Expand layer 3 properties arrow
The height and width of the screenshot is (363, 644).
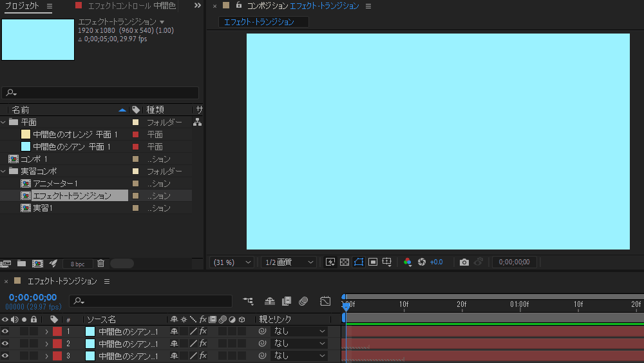46,356
